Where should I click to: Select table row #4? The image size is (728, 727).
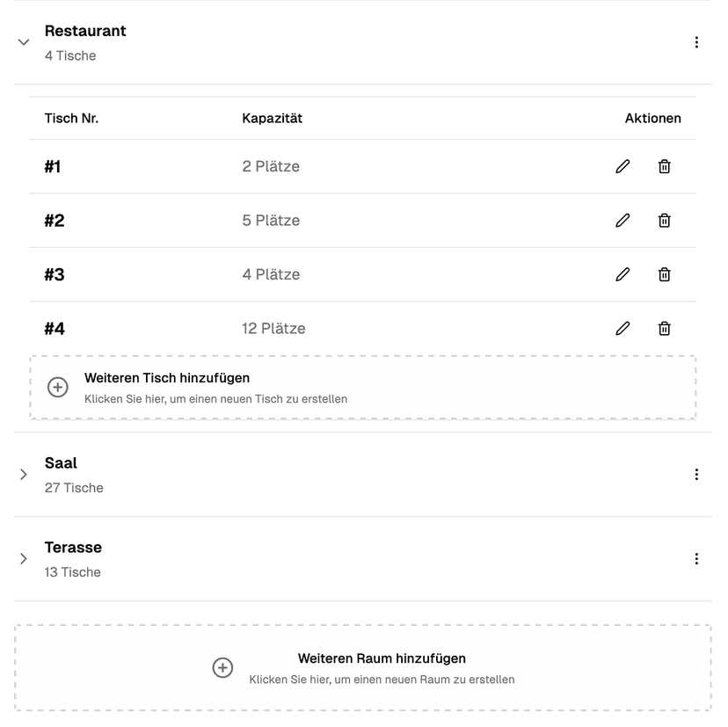click(264, 329)
